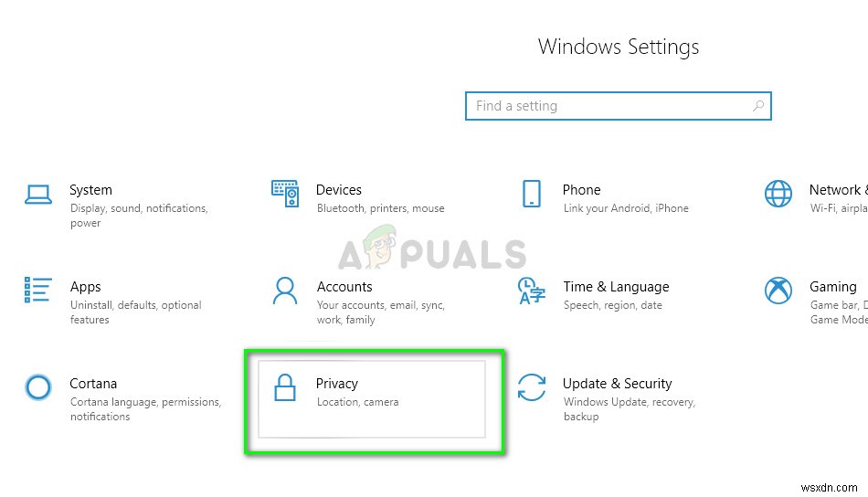Open the Update & Security arrows icon
This screenshot has width=868, height=497.
pyautogui.click(x=532, y=387)
